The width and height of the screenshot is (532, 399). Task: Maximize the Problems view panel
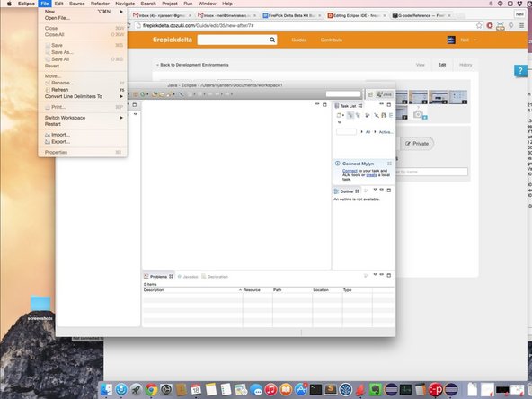pos(389,275)
